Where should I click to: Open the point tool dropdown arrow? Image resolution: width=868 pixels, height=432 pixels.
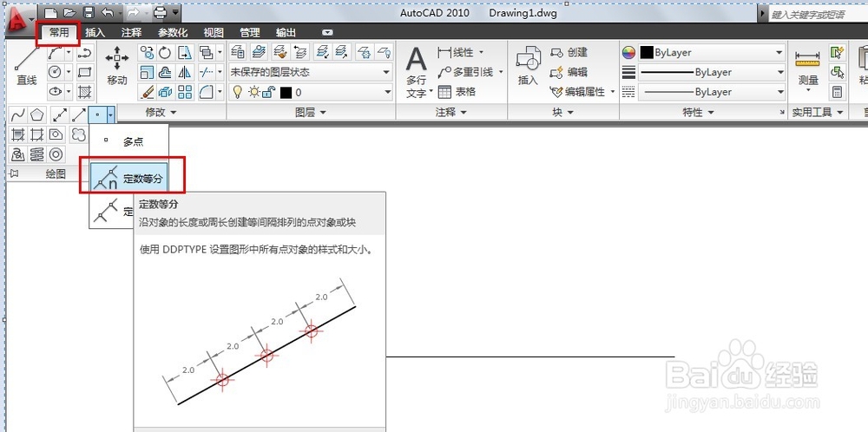111,115
